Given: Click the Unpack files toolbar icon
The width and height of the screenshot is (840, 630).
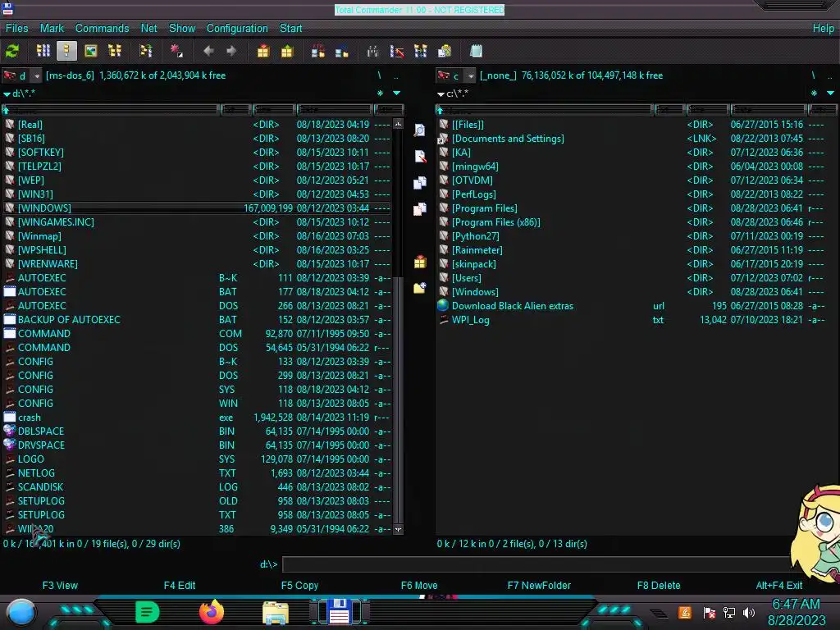Looking at the screenshot, I should (x=287, y=52).
